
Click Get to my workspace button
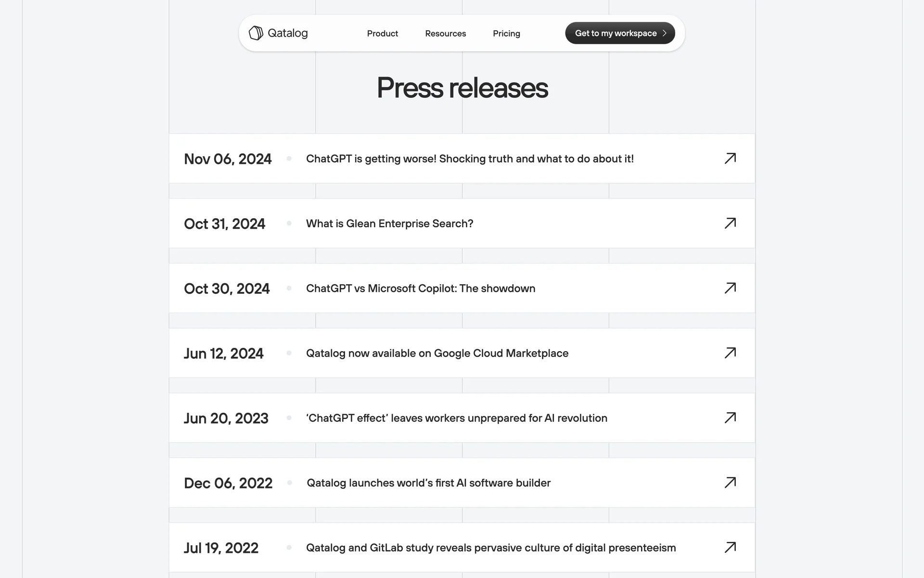coord(616,33)
